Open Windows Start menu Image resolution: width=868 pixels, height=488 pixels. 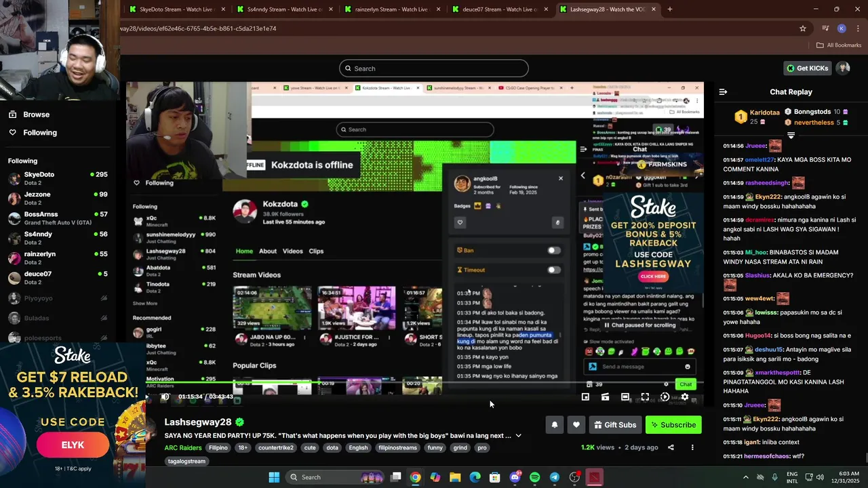click(x=274, y=477)
